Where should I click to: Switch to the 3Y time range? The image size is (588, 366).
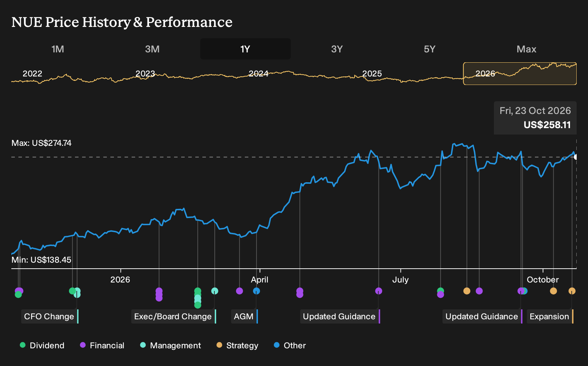337,49
